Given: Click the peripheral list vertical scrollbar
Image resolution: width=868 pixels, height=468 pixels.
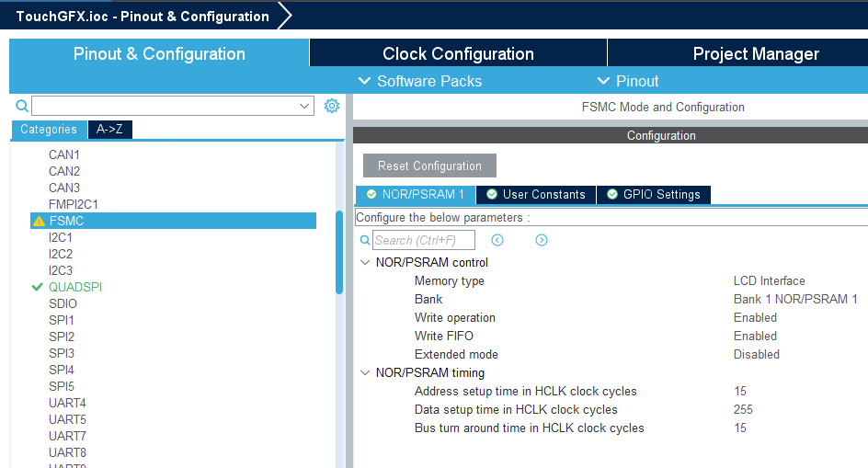Looking at the screenshot, I should click(x=339, y=253).
